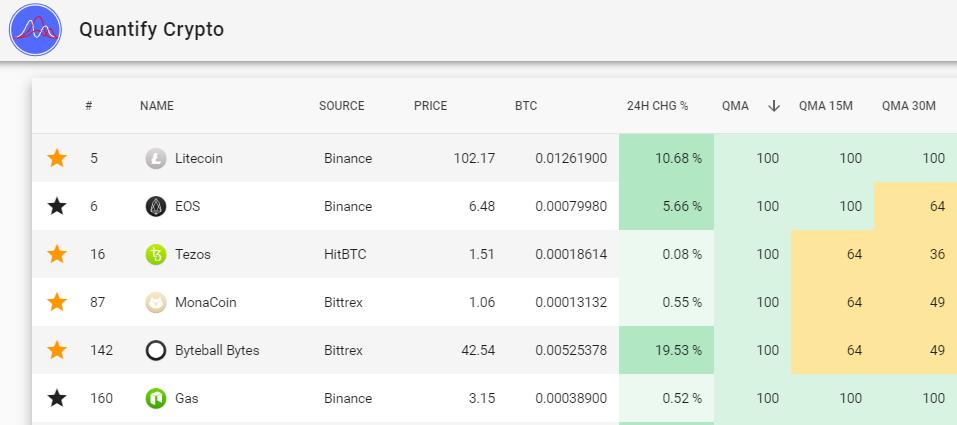Click Tezos QMA 30M value 36
Image resolution: width=957 pixels, height=425 pixels.
(x=937, y=254)
